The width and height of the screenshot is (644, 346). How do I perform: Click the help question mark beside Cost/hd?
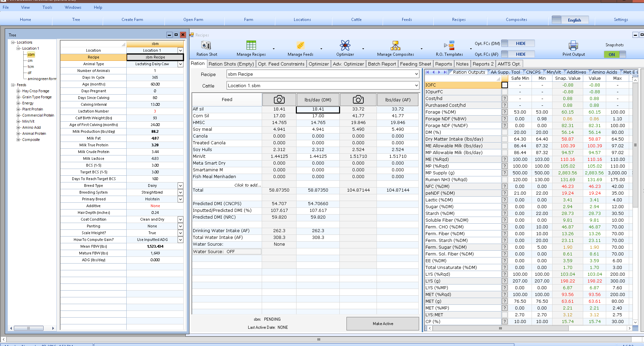(x=505, y=98)
